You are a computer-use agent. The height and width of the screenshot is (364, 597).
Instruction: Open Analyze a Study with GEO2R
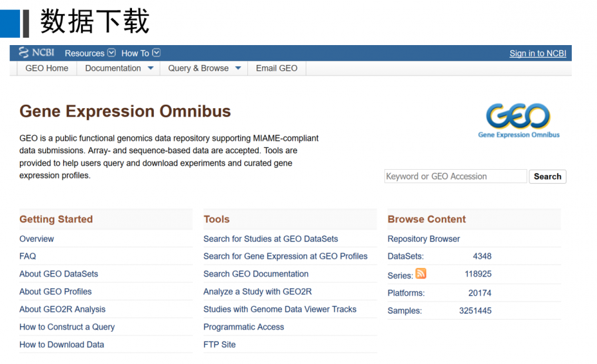pos(257,292)
